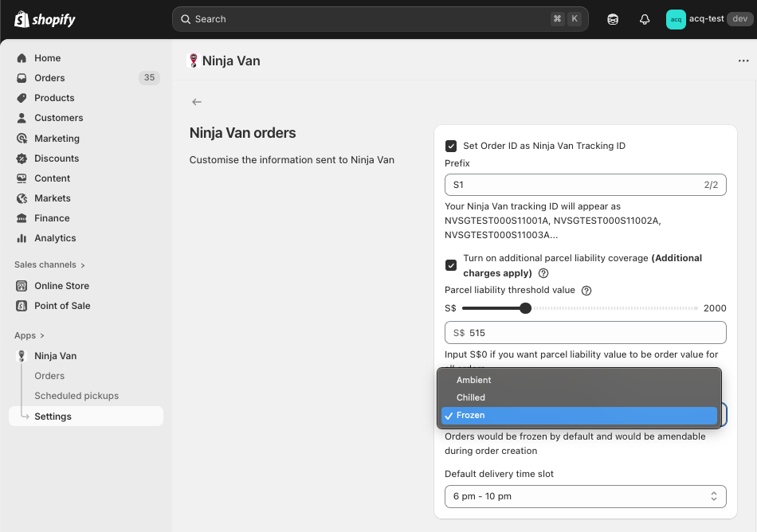Click the Prefix input field
The width and height of the screenshot is (757, 532).
tap(574, 185)
